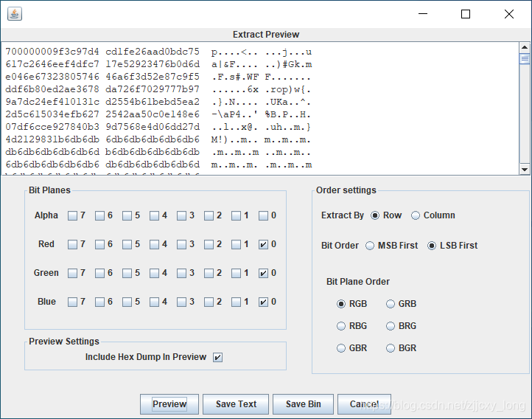
Task: Enable Red bit plane 3
Action: (x=181, y=244)
